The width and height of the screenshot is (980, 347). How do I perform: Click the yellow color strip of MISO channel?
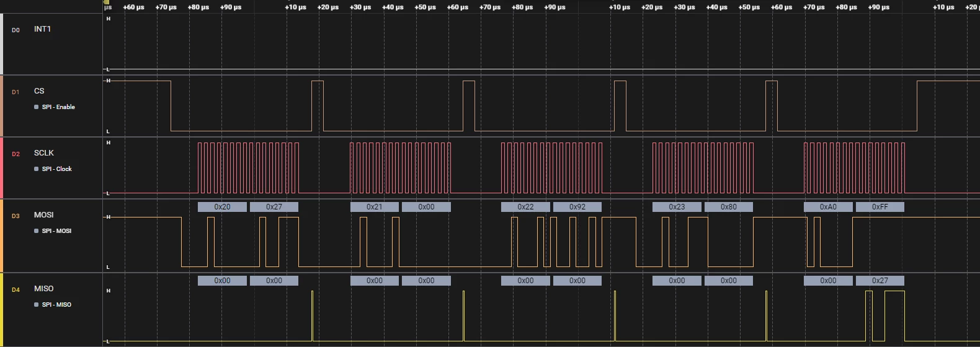(1, 310)
